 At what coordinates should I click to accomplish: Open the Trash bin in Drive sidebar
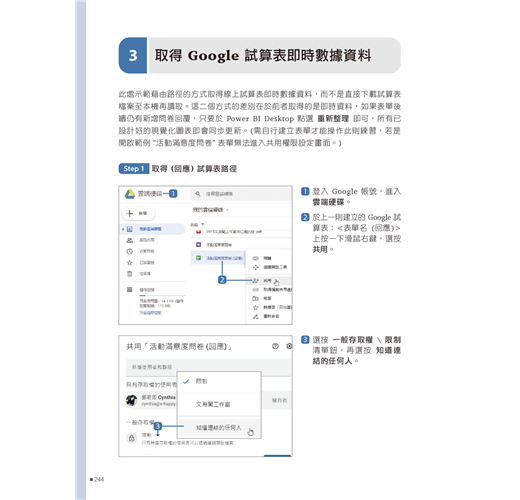130,274
